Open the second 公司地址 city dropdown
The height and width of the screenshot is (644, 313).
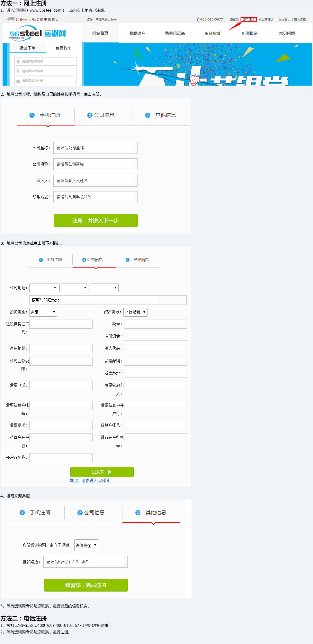click(x=74, y=288)
